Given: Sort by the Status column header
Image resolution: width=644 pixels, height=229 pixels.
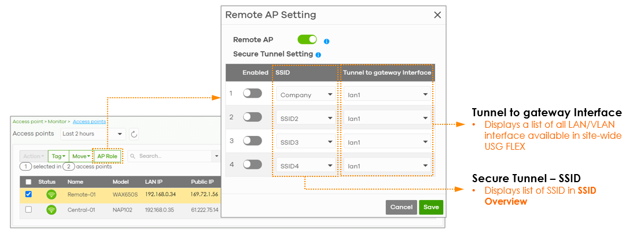Looking at the screenshot, I should pos(47,182).
